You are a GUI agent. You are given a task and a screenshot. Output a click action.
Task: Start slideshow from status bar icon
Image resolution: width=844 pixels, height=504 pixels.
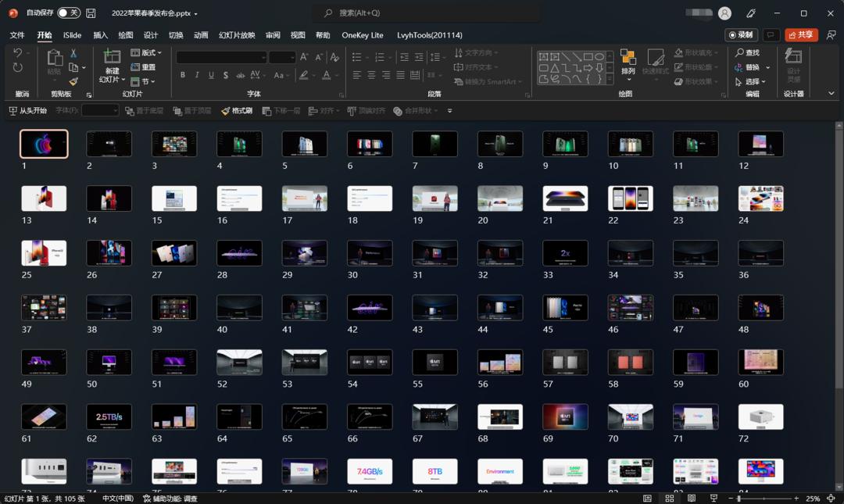tap(713, 499)
